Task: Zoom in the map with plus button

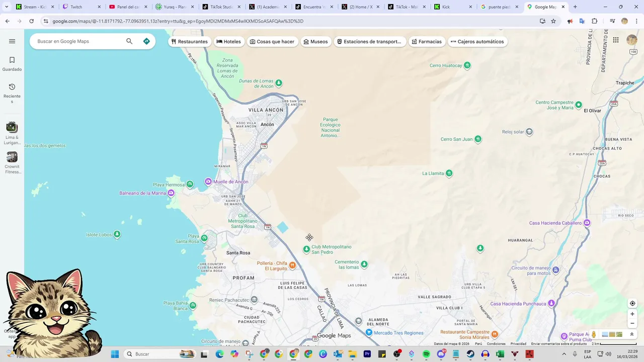Action: coord(632,314)
